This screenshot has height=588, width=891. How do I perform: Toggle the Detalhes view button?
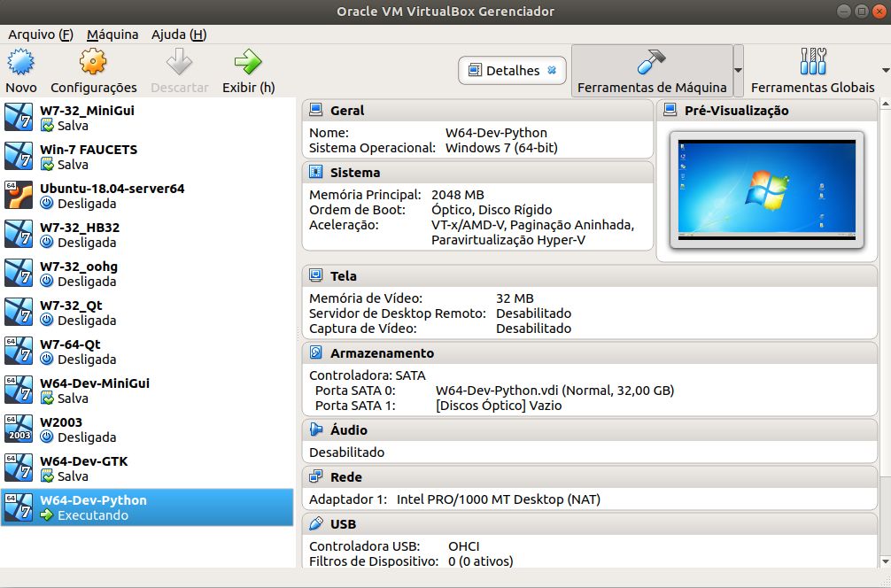tap(504, 71)
